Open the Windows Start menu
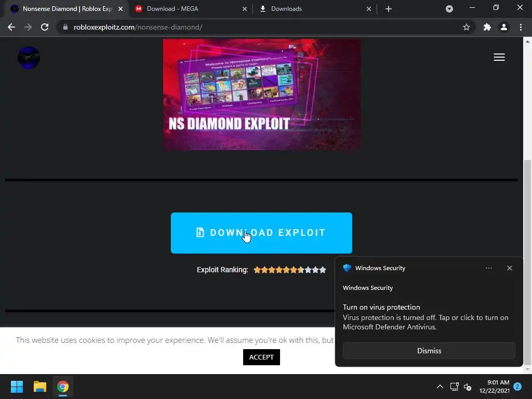532x399 pixels. [17, 387]
